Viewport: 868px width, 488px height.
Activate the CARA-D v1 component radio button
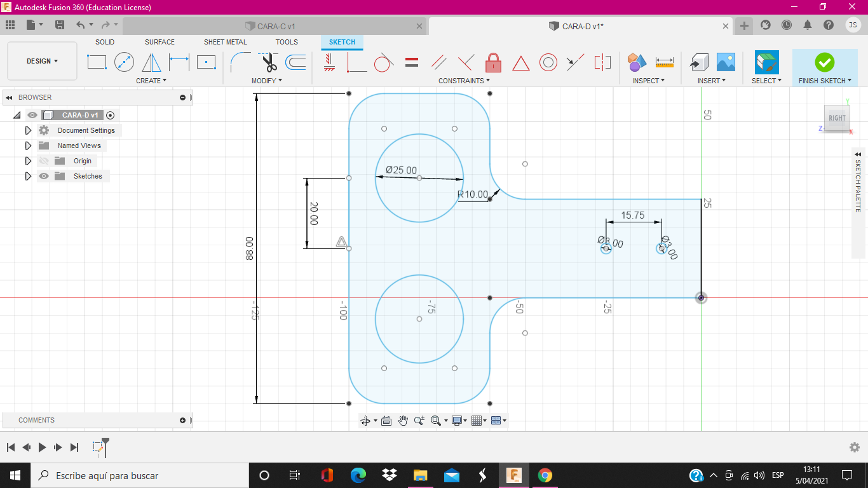point(111,115)
